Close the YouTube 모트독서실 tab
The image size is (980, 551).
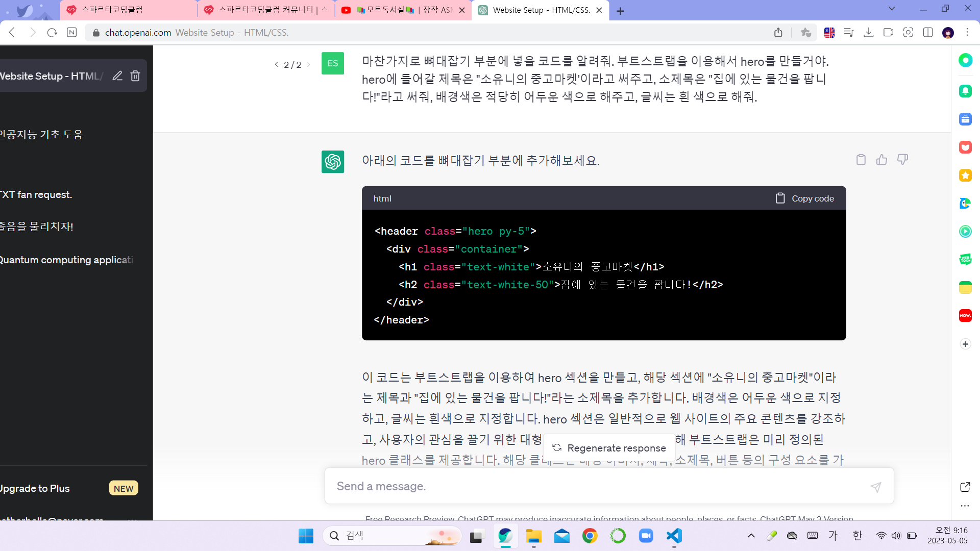pyautogui.click(x=462, y=10)
